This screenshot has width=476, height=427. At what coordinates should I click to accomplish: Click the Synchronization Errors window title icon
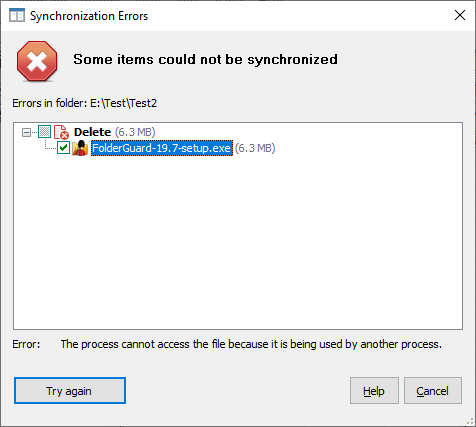pyautogui.click(x=17, y=16)
